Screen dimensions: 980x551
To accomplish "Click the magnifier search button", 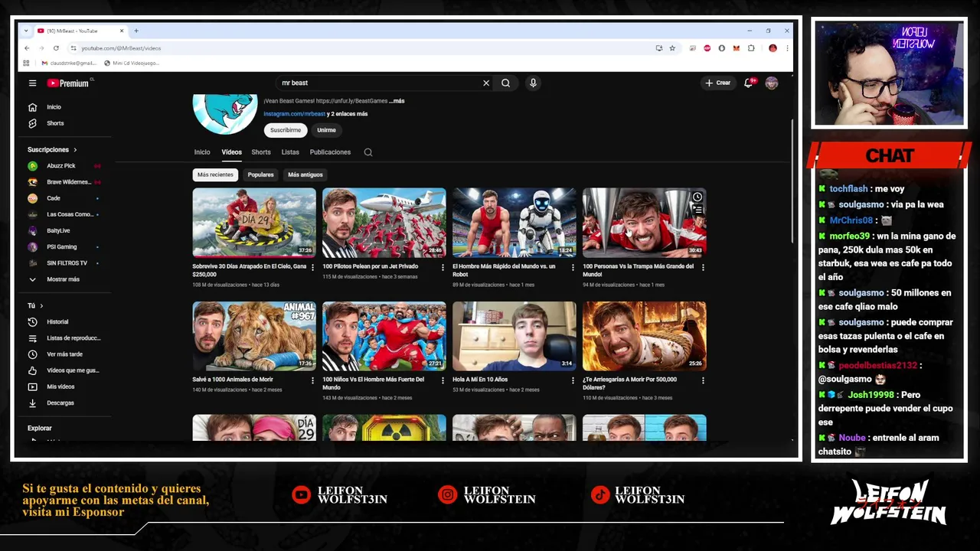I will (x=505, y=83).
